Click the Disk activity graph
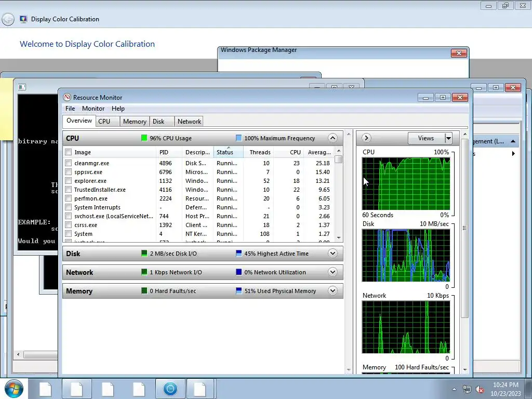 tap(406, 256)
